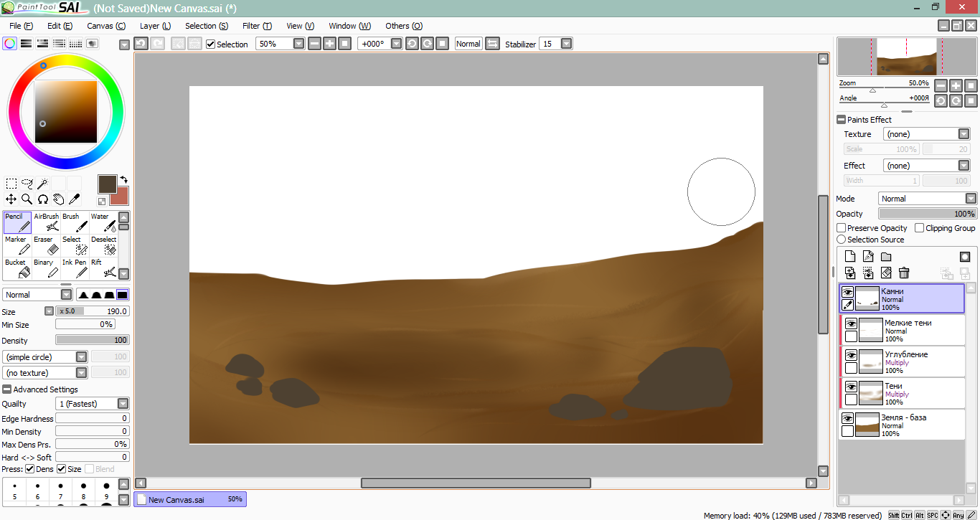This screenshot has height=520, width=980.
Task: Click the New Canvas.sai document tab
Action: click(x=190, y=499)
